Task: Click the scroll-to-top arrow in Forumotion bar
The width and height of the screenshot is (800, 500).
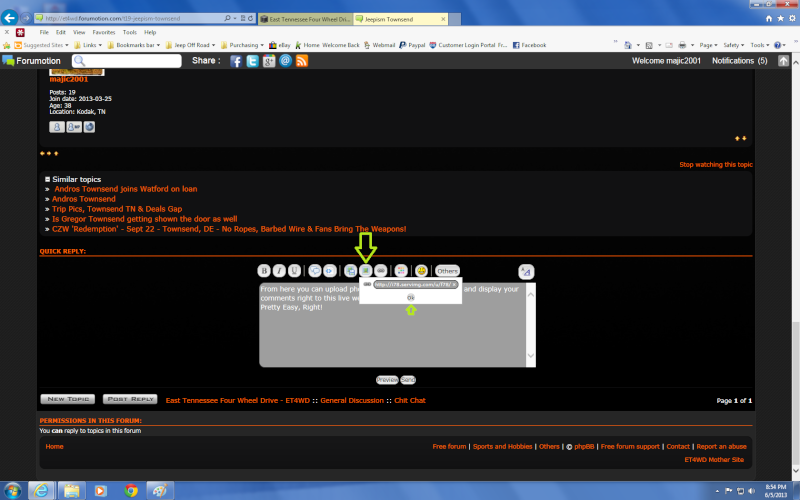Action: pyautogui.click(x=783, y=61)
